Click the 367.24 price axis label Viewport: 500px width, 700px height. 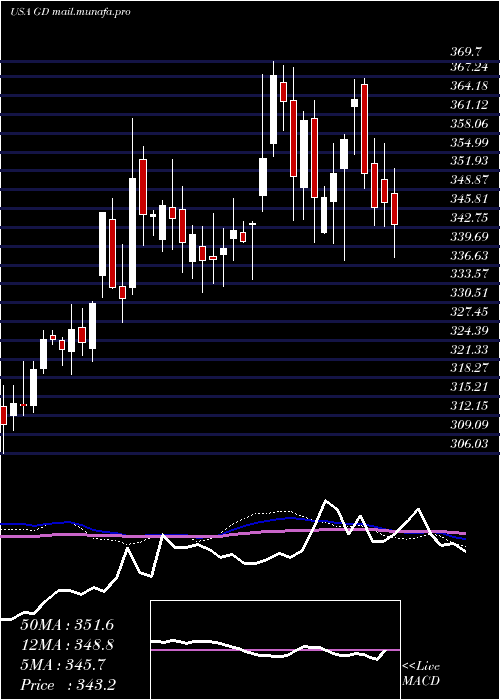coord(469,67)
